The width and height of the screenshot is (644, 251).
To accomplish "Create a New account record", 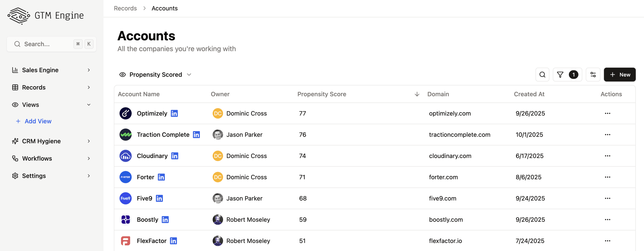I will coord(620,75).
